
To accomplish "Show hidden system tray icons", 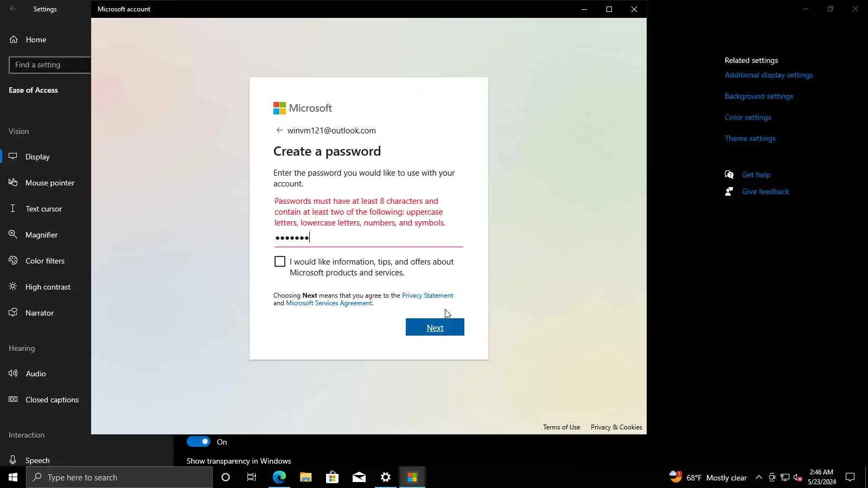I will [x=759, y=477].
